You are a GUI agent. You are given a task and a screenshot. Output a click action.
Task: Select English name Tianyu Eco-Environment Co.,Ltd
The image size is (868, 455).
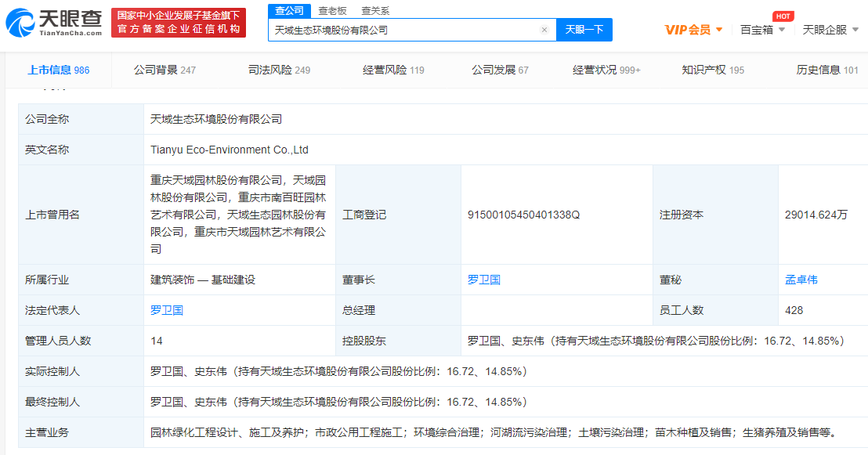pos(230,150)
